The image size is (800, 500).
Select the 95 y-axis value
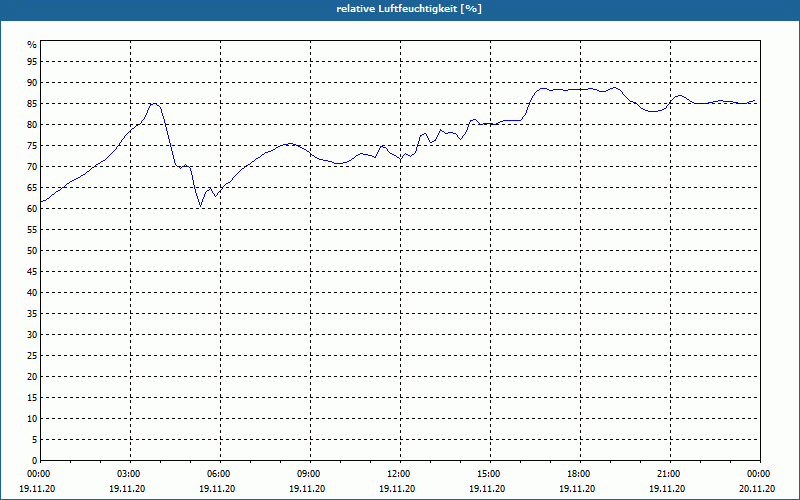(x=32, y=62)
